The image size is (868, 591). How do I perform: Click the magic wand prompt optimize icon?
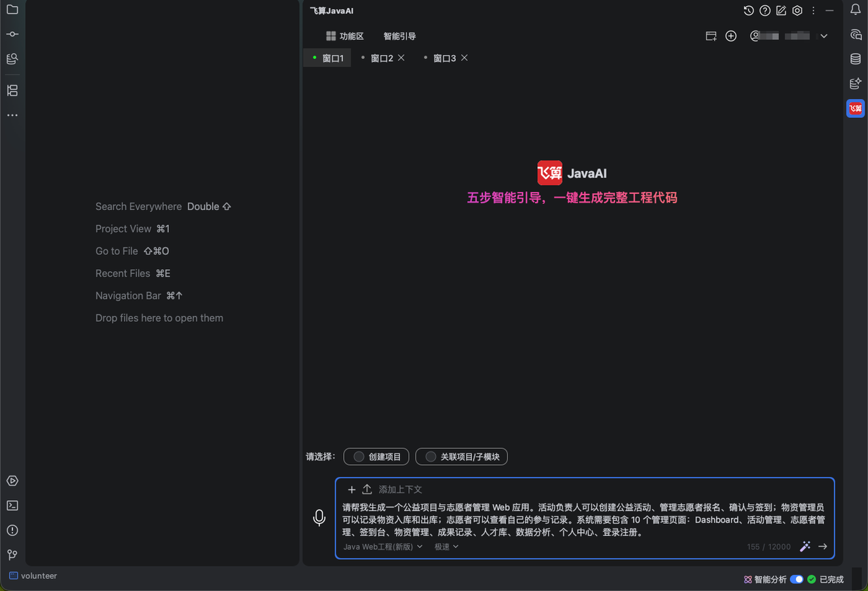(x=805, y=546)
